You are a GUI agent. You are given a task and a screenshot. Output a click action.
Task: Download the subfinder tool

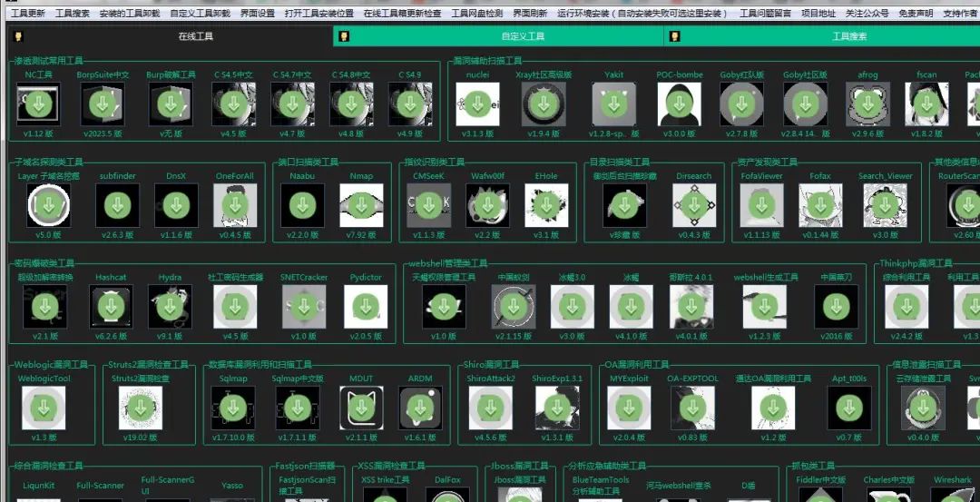(x=117, y=205)
